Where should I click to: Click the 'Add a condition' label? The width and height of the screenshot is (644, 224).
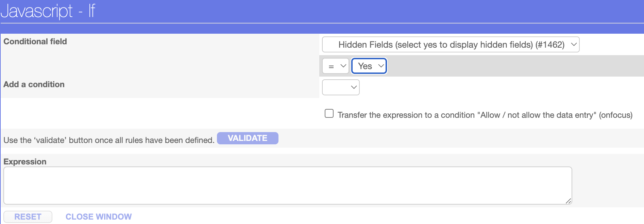34,84
